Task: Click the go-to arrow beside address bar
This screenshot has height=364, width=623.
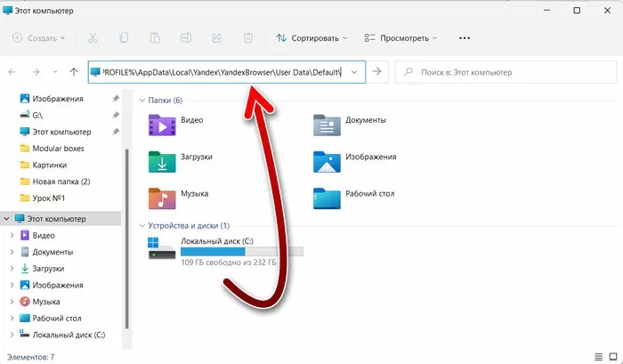Action: coord(377,72)
